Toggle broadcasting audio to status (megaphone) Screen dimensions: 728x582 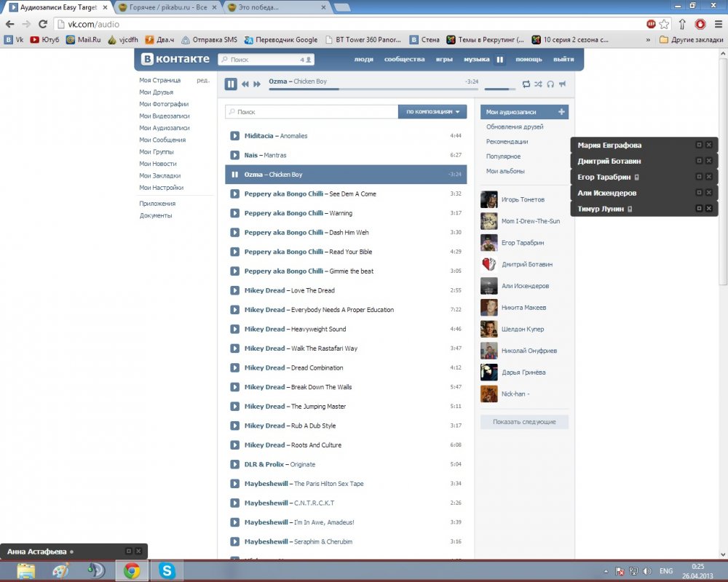562,84
